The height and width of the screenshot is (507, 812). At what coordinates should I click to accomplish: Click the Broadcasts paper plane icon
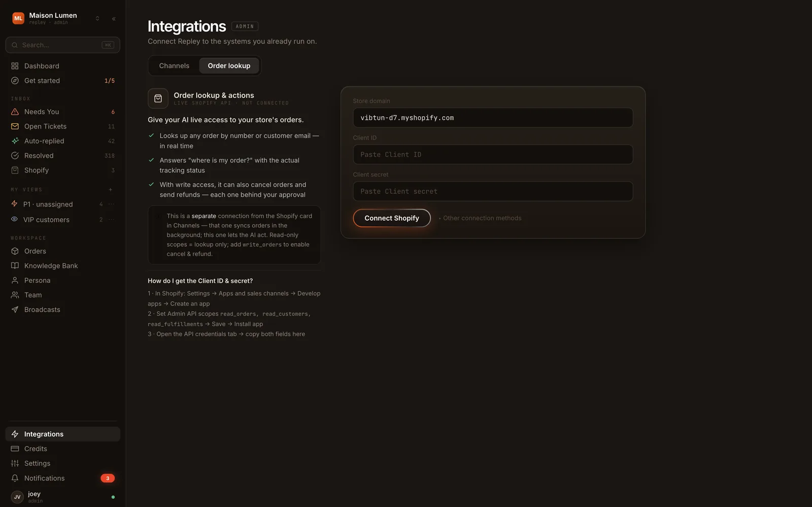[15, 310]
